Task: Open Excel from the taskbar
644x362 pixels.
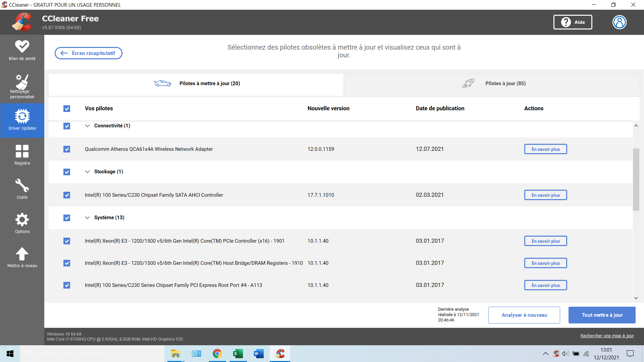Action: (238, 354)
